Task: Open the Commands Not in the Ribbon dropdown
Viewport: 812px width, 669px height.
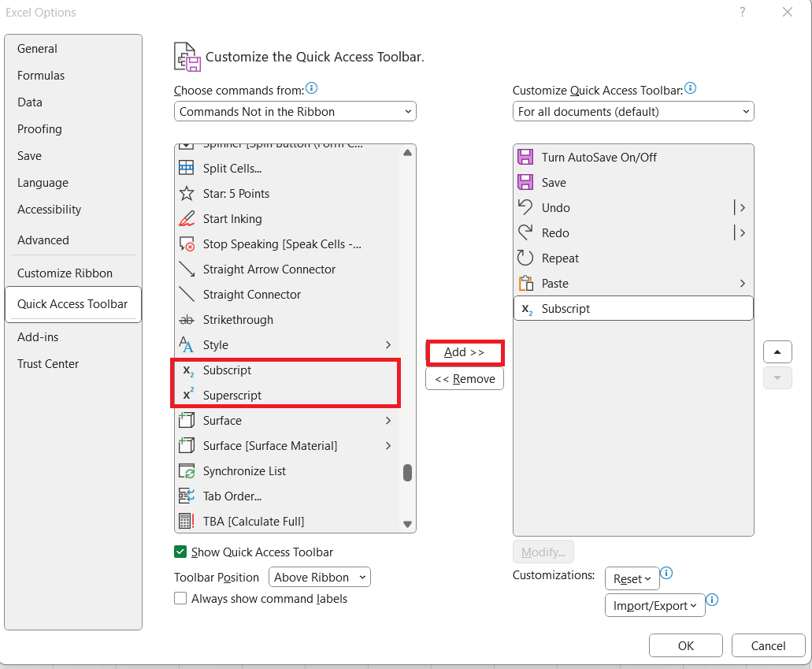Action: [295, 111]
